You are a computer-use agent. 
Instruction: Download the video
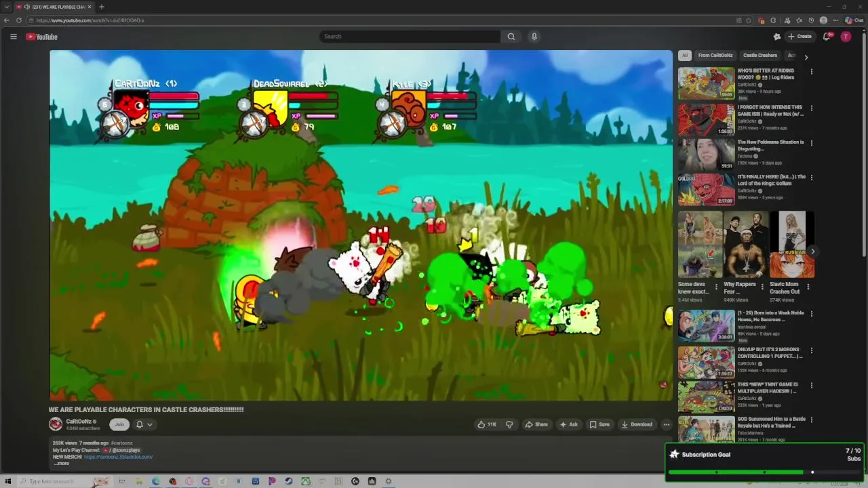[637, 424]
